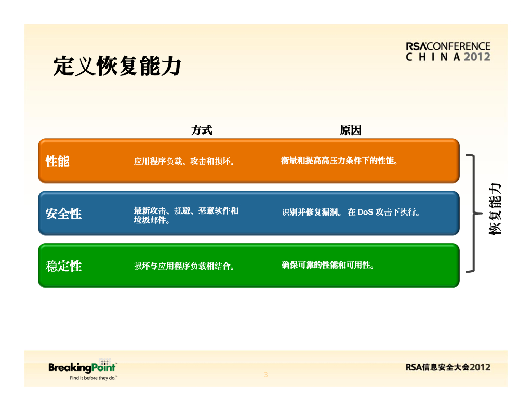This screenshot has height=411, width=532.
Task: Click the BreakingPoint logo
Action: 83,366
